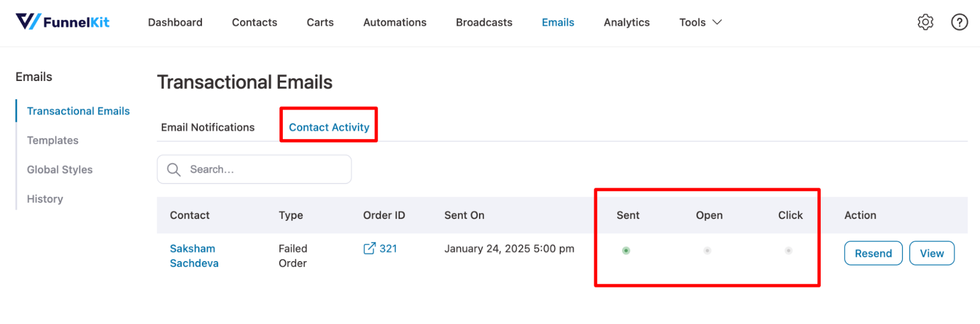Screen dimensions: 980x324
Task: Click the Sent column header
Action: coord(628,216)
